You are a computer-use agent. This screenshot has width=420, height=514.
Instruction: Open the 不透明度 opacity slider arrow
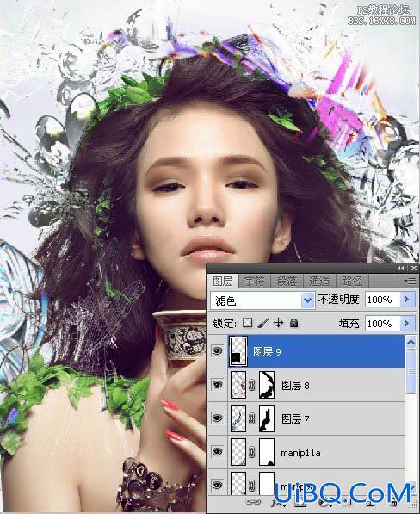point(407,300)
